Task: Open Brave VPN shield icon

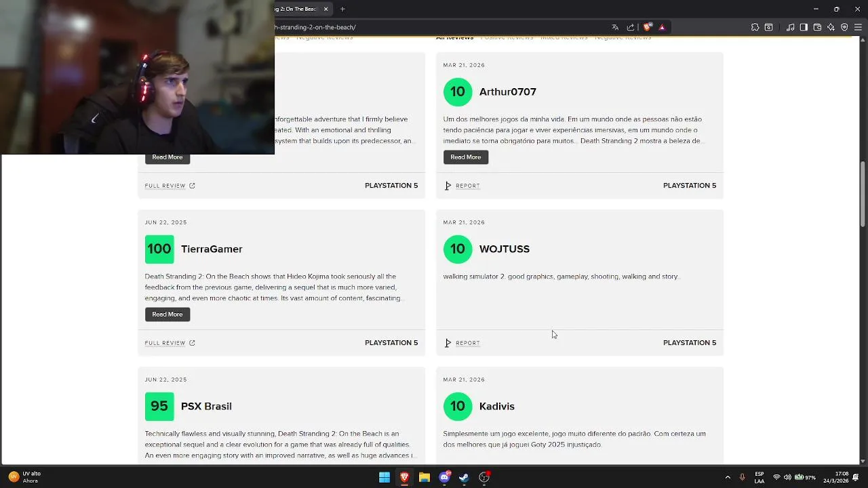Action: click(844, 27)
